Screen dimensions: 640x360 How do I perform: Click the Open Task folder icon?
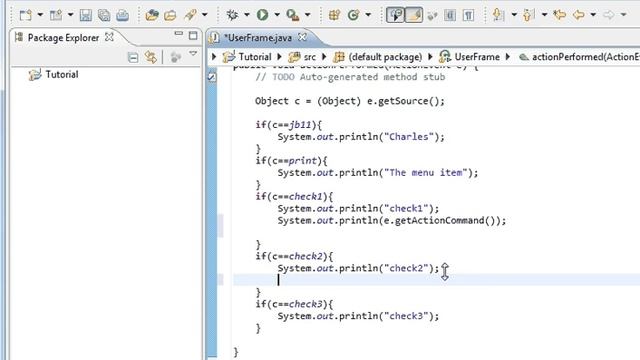170,16
